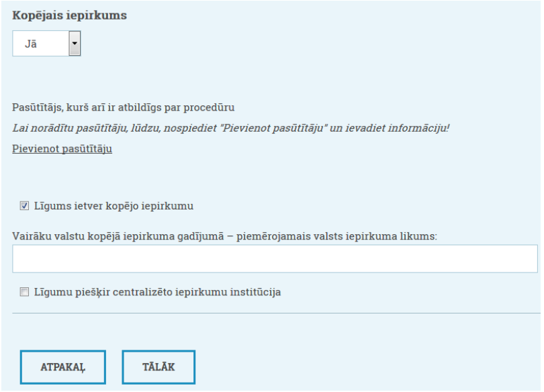Viewport: 544px width, 392px height.
Task: Click the quoted "Pievienot pasūtītāju" in the italic hint
Action: tap(290, 128)
